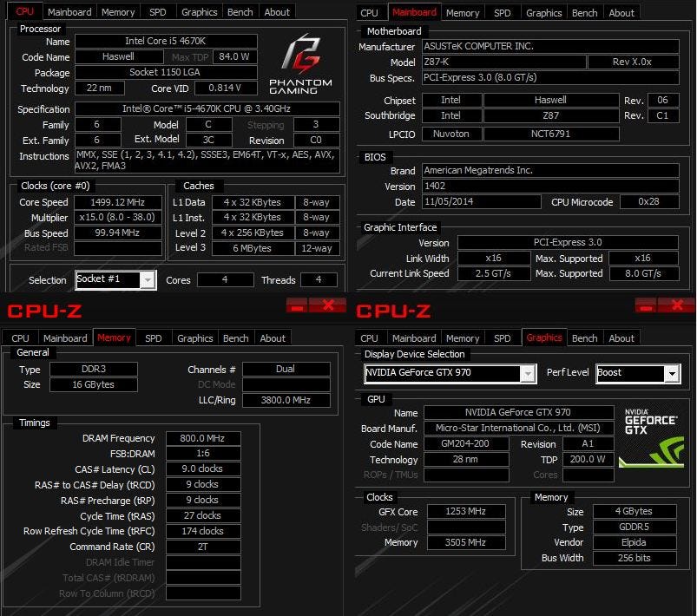The width and height of the screenshot is (697, 616).
Task: Click the processor name field 'Intel Core i5 4670K'
Action: pos(166,41)
